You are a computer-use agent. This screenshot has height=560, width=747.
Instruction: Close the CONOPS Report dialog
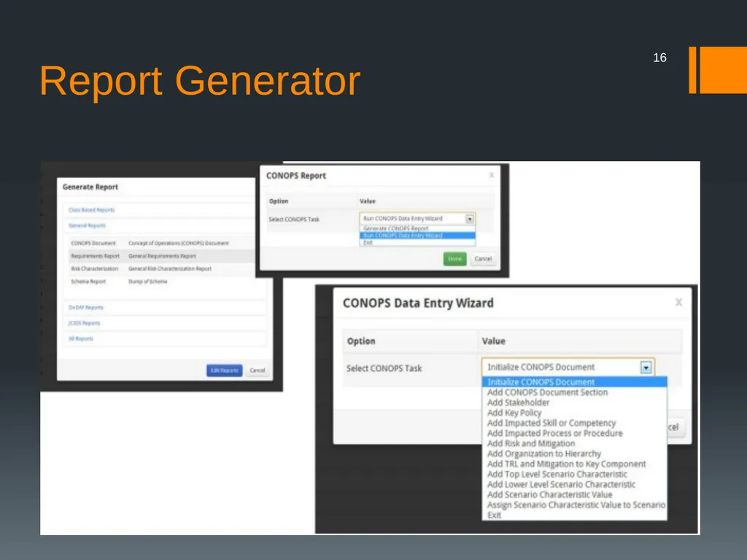[x=492, y=175]
